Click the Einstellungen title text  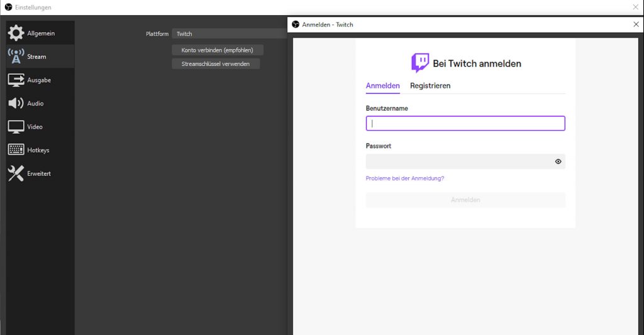coord(33,8)
